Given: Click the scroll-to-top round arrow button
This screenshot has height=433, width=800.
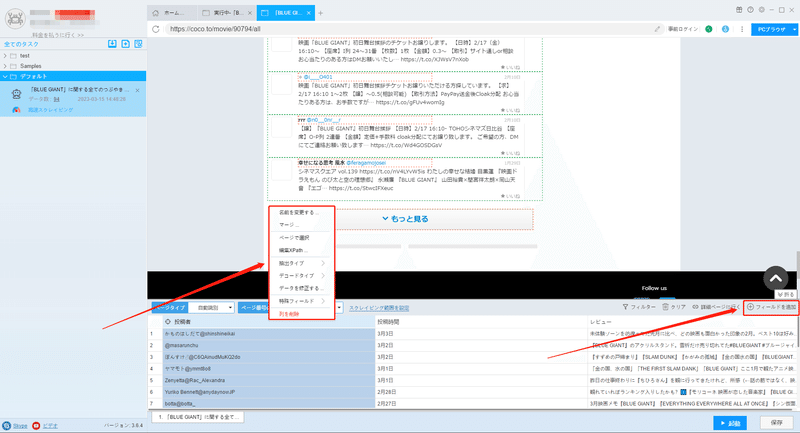Looking at the screenshot, I should (x=776, y=278).
